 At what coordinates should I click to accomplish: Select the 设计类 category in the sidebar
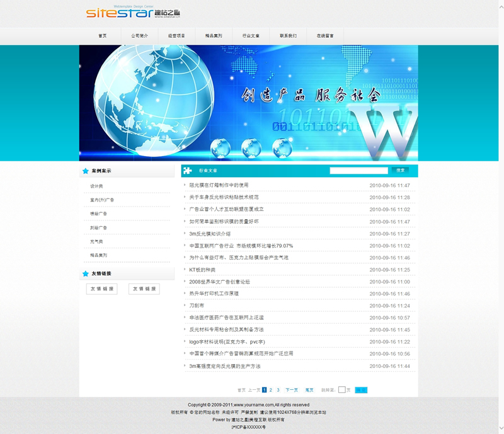point(96,186)
